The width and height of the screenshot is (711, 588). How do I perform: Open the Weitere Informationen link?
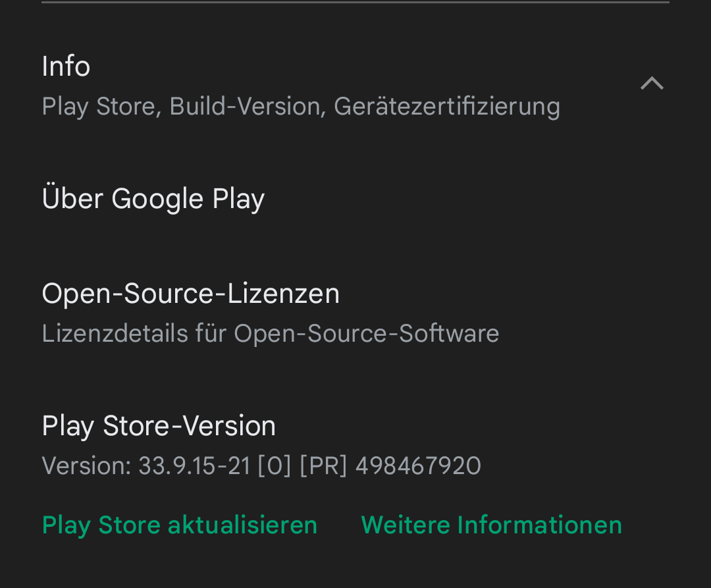pos(491,525)
